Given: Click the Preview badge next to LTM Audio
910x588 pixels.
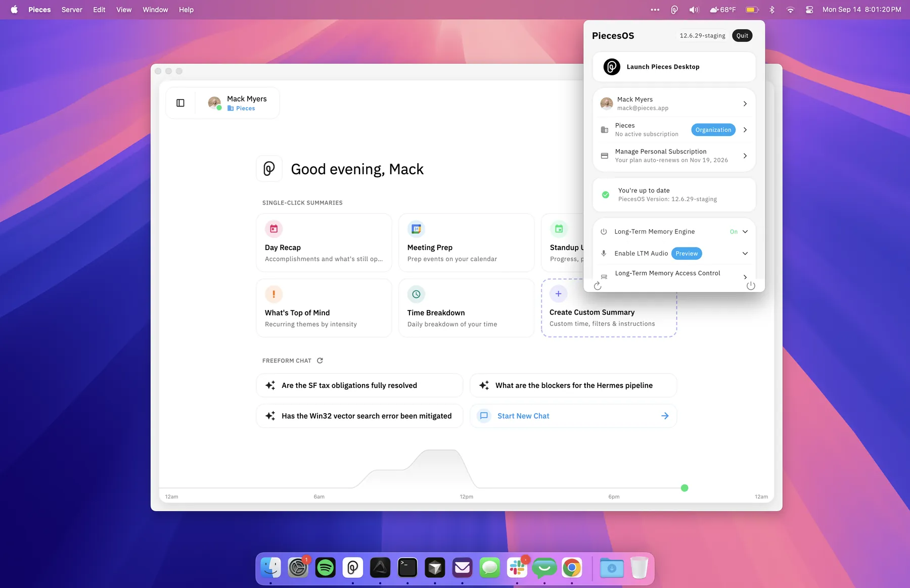Looking at the screenshot, I should click(687, 254).
